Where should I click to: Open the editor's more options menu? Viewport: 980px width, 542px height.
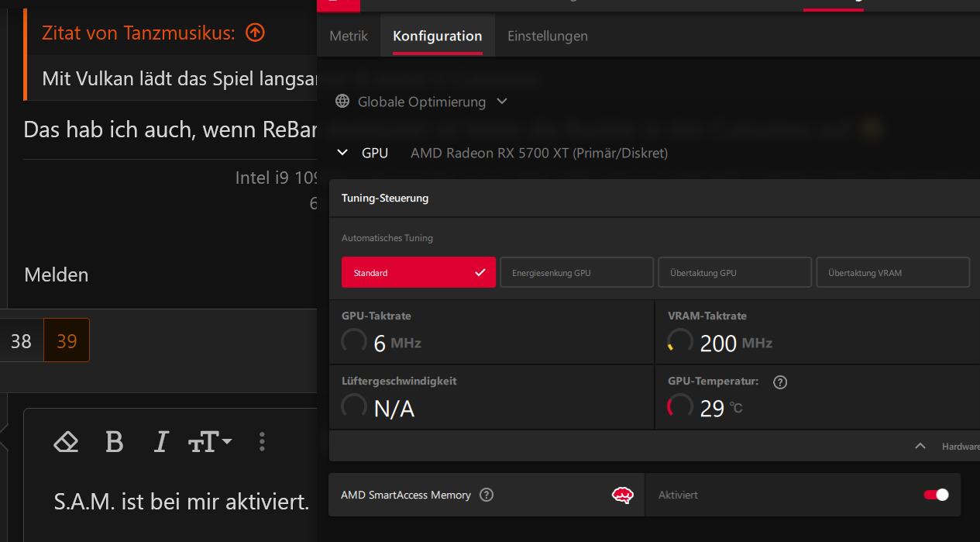(262, 442)
